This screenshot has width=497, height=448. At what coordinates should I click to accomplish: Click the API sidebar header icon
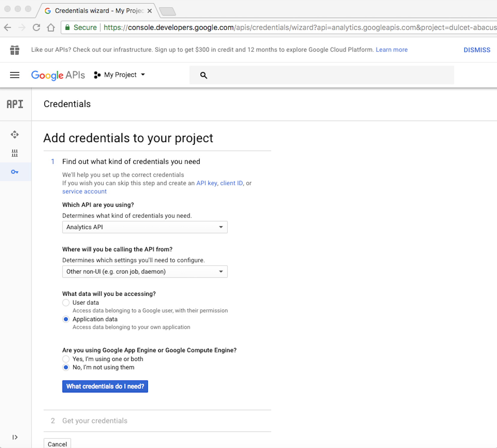15,104
